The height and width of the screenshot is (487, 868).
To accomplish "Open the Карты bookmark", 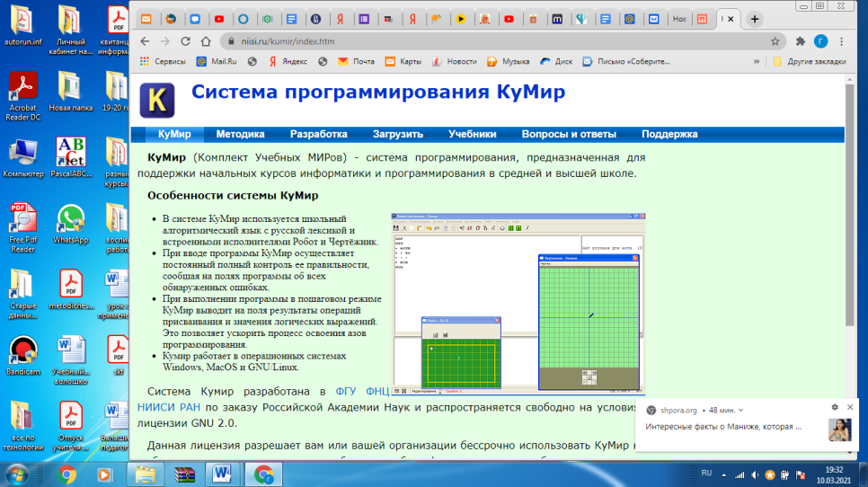I will (403, 61).
